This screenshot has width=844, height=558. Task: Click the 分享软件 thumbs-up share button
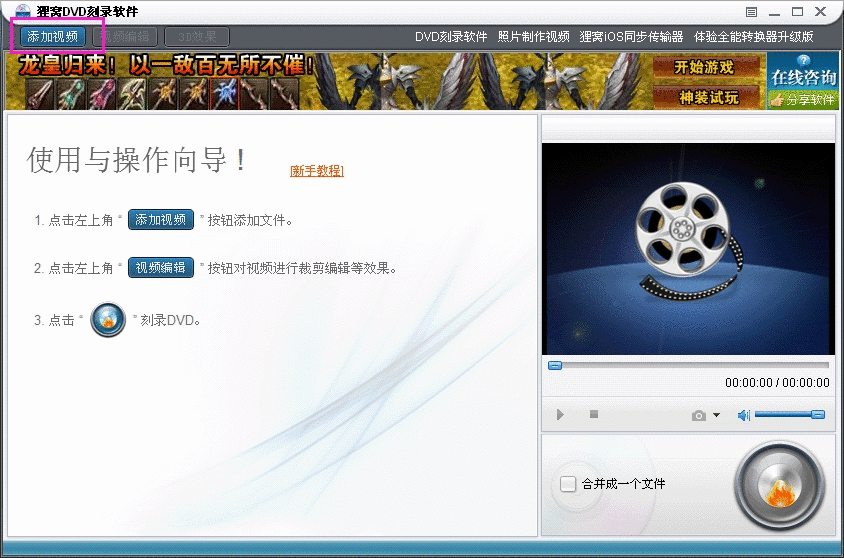point(803,100)
